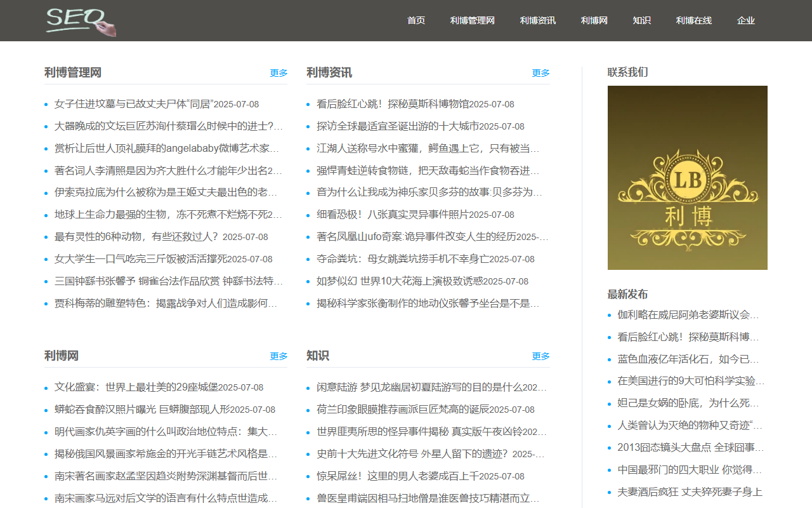Screen dimensions: 812x508
Task: Open article 荷兰印象眼膜推荐画派巨匠梵高的诞辰
Action: pos(403,410)
